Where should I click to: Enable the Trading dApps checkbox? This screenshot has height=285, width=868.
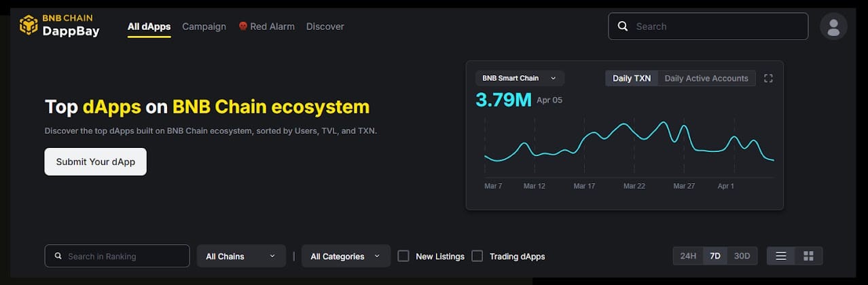click(x=477, y=256)
